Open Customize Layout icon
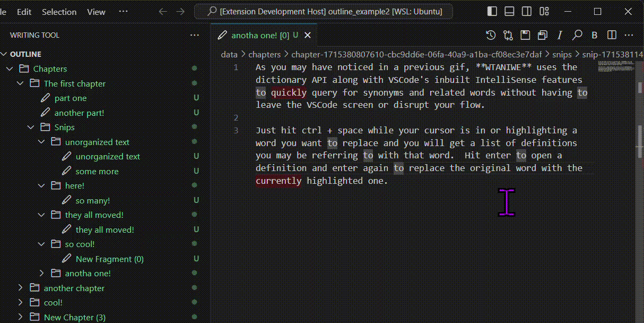644x323 pixels. tap(544, 11)
